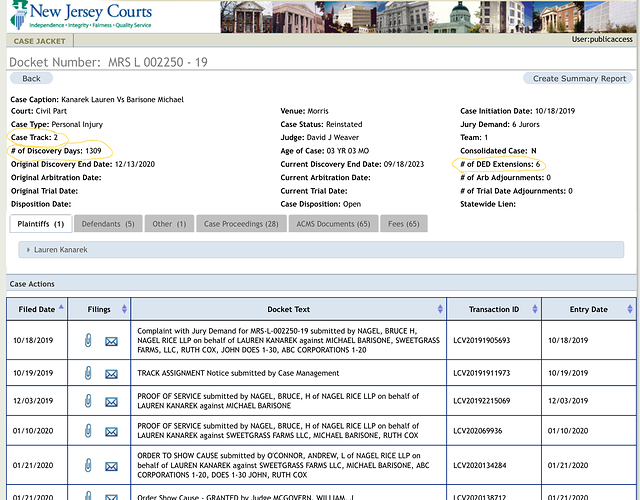Screen dimensions: 640x500
Task: Click the User:publicaccess label
Action: (602, 39)
